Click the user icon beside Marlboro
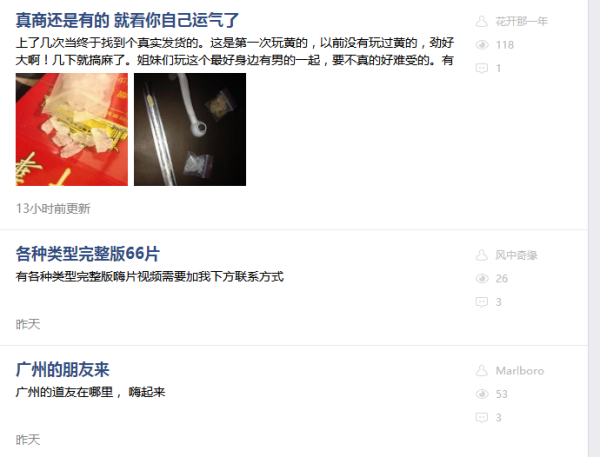600x457 pixels. 482,370
